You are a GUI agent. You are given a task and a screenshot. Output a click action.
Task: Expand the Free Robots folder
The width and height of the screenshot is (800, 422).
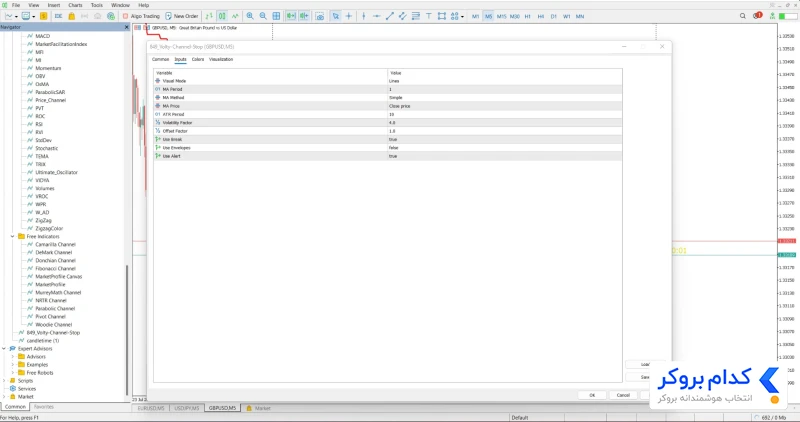pyautogui.click(x=13, y=373)
